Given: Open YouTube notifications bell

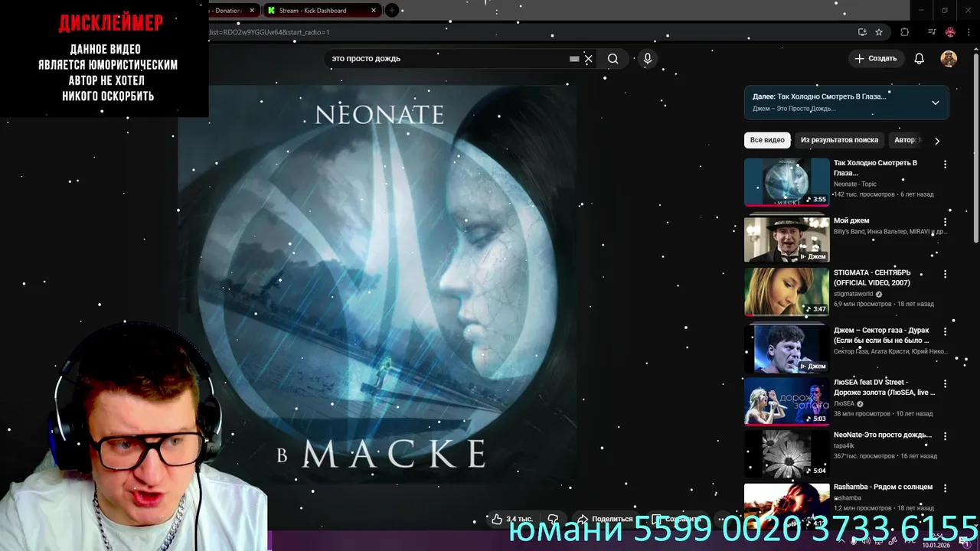Looking at the screenshot, I should coord(920,59).
